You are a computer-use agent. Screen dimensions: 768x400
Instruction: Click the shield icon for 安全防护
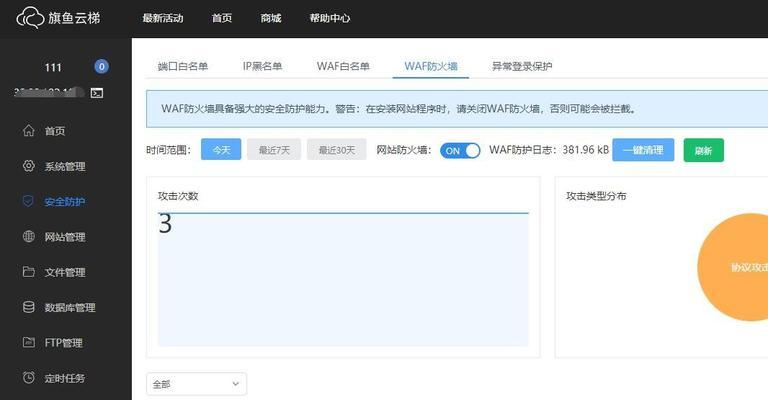(28, 201)
